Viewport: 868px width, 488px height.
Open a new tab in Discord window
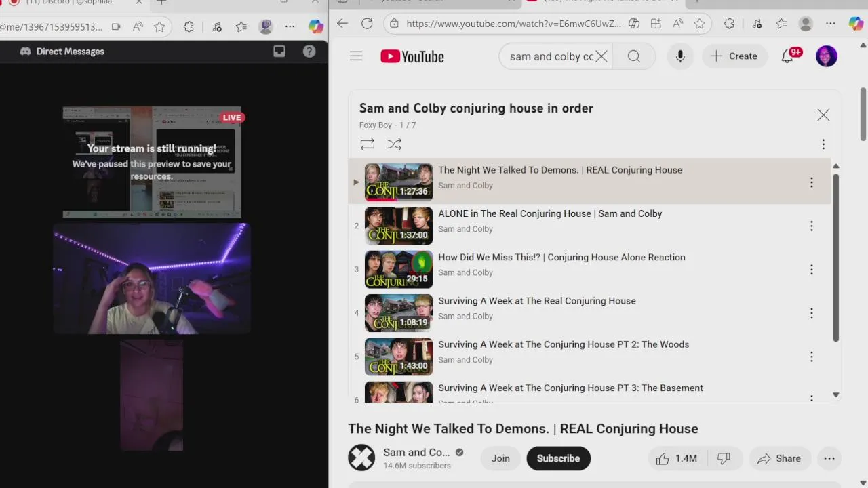pos(161,3)
